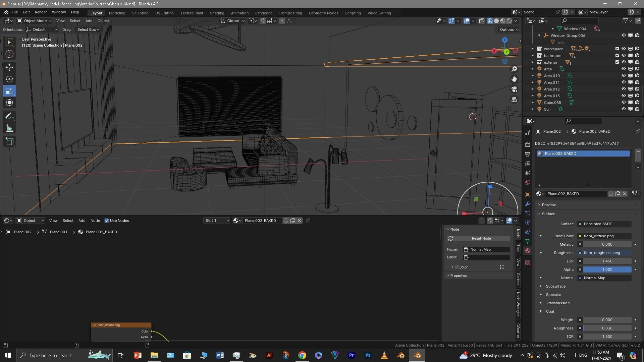644x362 pixels.
Task: Open Chrome from the taskbar
Action: click(302, 355)
